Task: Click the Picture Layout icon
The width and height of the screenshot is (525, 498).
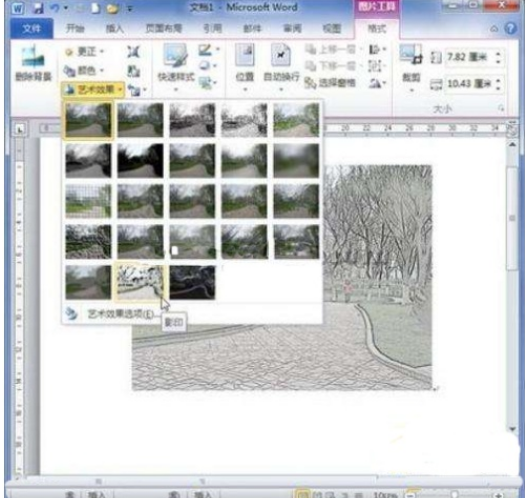Action: click(205, 82)
